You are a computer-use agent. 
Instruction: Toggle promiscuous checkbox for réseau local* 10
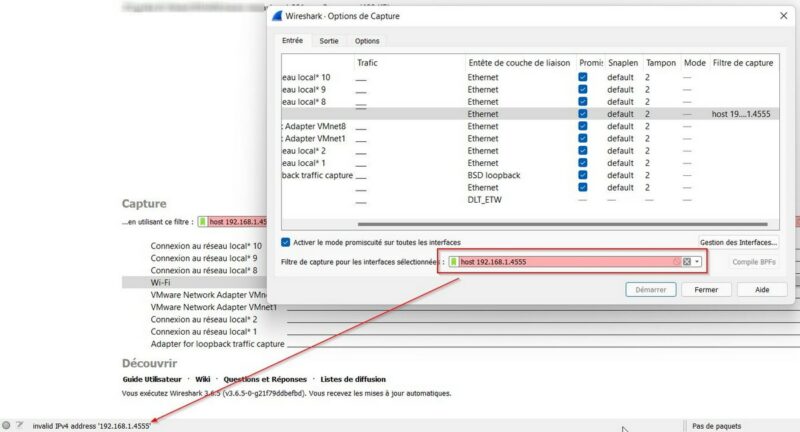click(583, 77)
